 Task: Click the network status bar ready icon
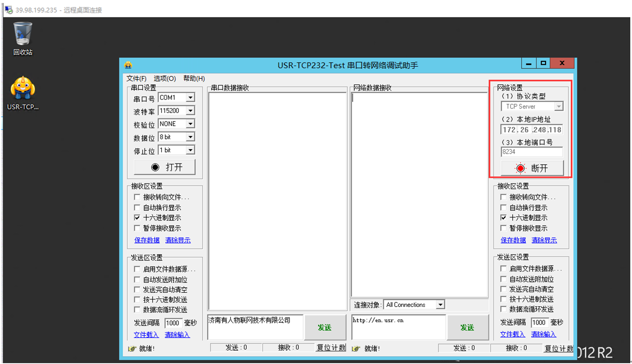[x=356, y=349]
